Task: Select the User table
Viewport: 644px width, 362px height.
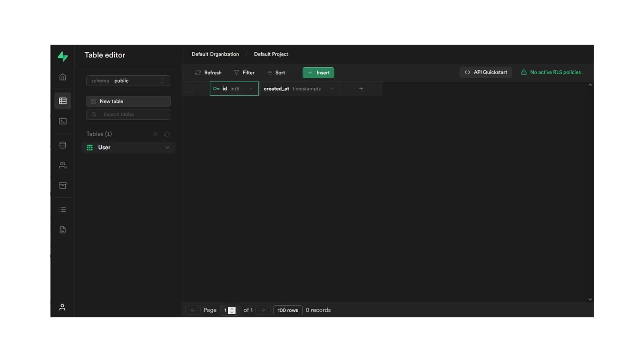Action: pos(128,148)
